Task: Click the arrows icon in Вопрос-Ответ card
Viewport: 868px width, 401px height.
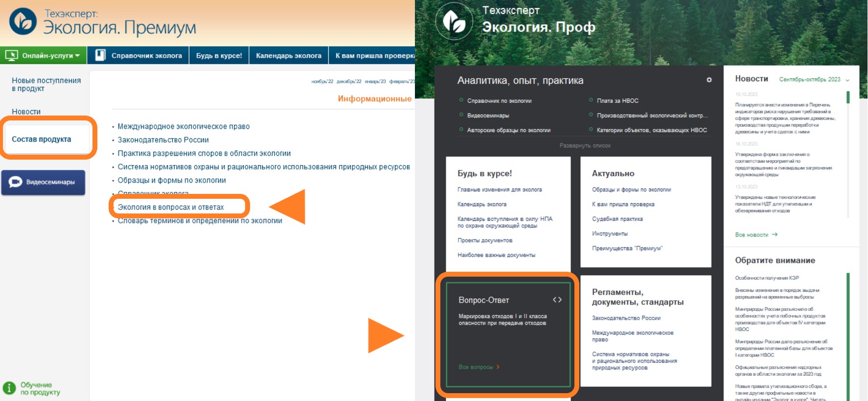Action: pyautogui.click(x=557, y=300)
